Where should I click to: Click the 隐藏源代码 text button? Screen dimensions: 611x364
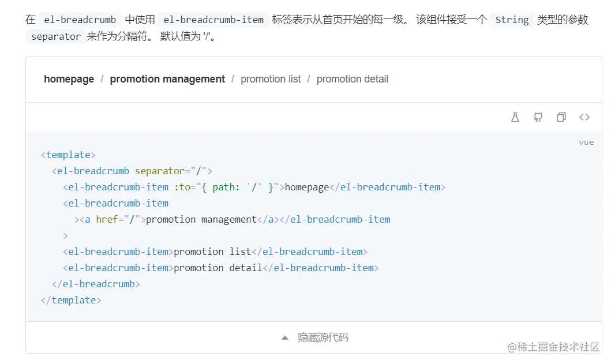point(323,337)
